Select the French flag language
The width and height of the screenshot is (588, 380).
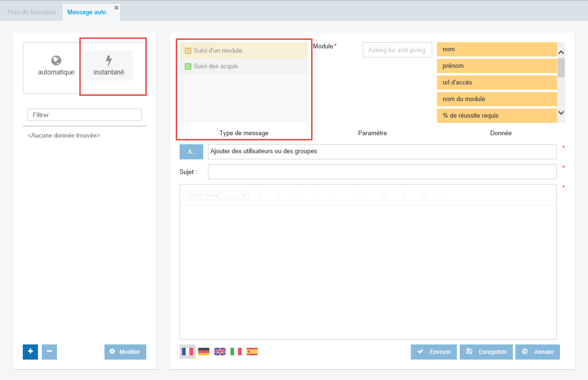pos(188,352)
